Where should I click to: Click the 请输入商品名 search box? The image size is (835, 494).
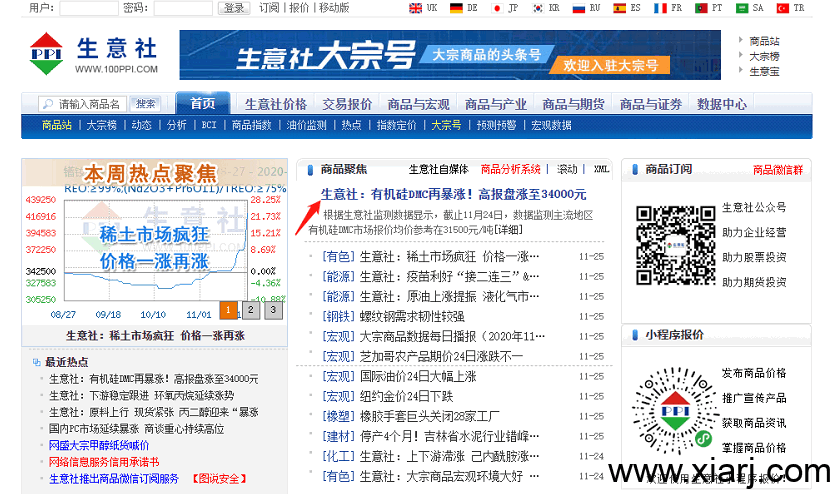coord(82,104)
